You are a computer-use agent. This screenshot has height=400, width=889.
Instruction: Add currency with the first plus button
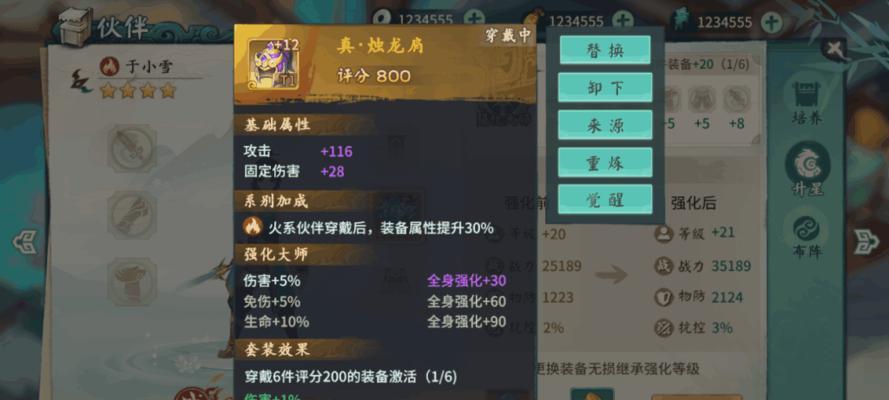(474, 20)
